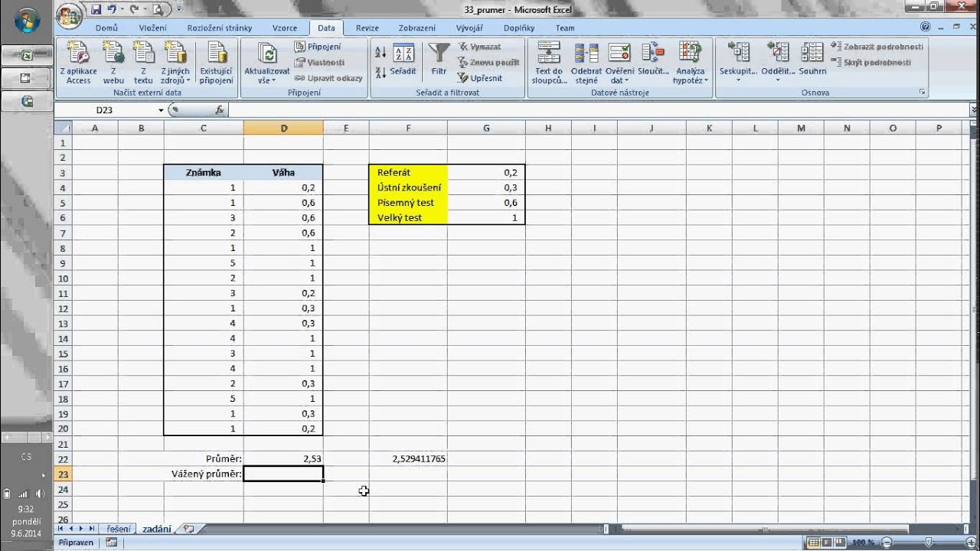980x551 pixels.
Task: Open the Vložení ribbon tab
Action: [152, 28]
